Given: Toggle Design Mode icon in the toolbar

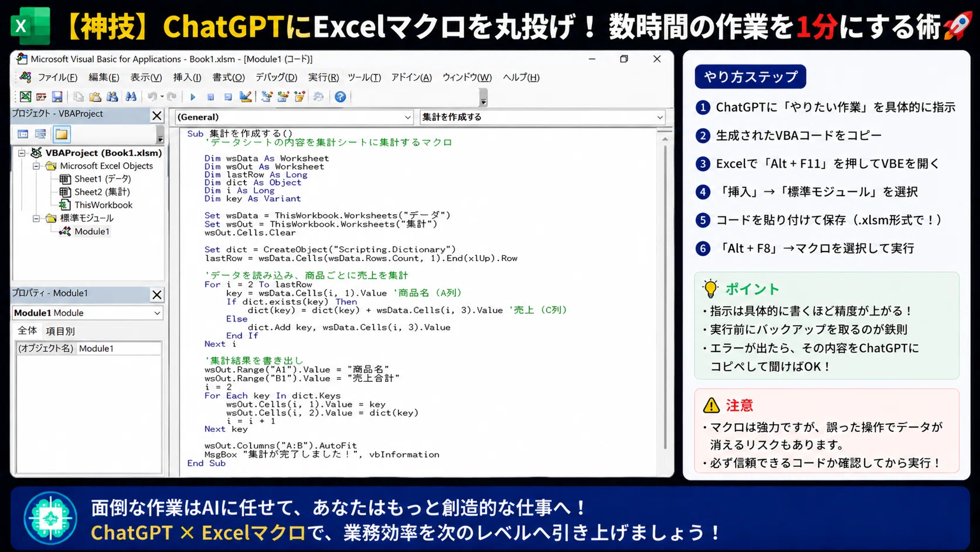Looking at the screenshot, I should coord(246,97).
